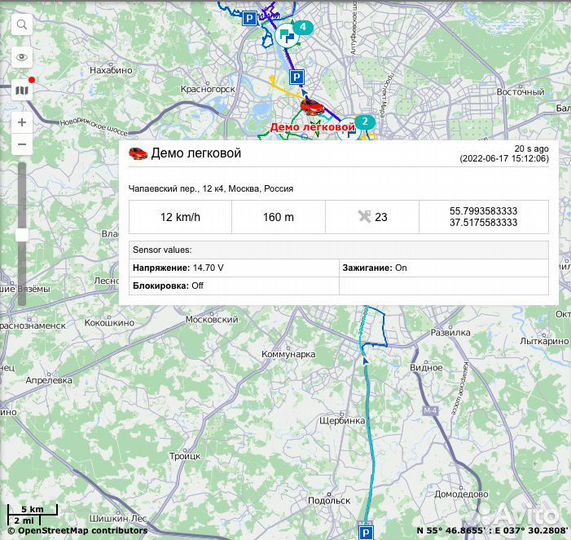Image resolution: width=571 pixels, height=540 pixels.
Task: Select the altitude cell 160 m
Action: (278, 217)
